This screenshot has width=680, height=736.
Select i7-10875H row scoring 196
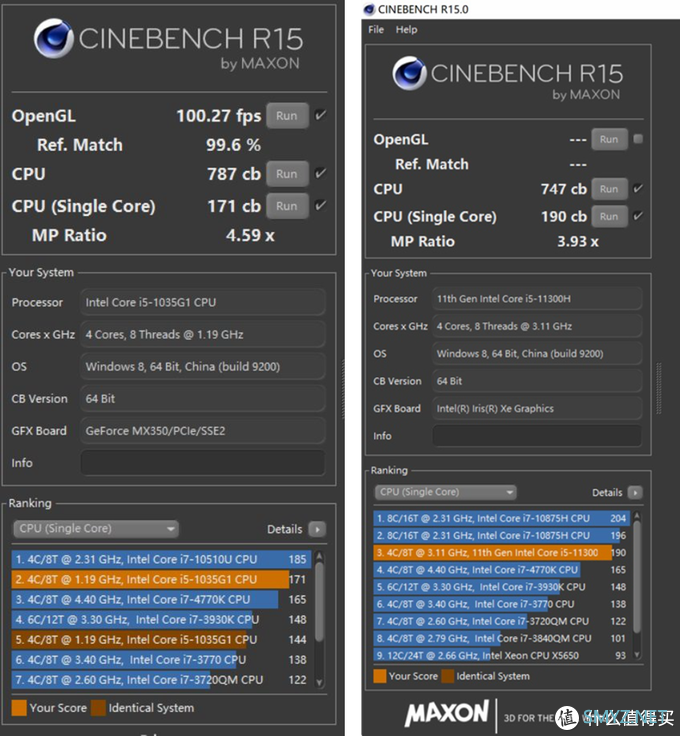[502, 536]
